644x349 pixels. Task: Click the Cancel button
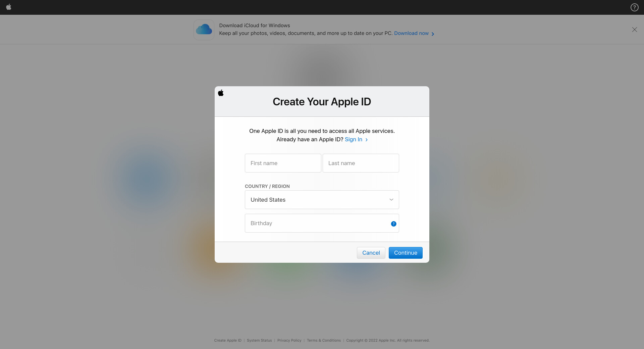click(x=371, y=253)
